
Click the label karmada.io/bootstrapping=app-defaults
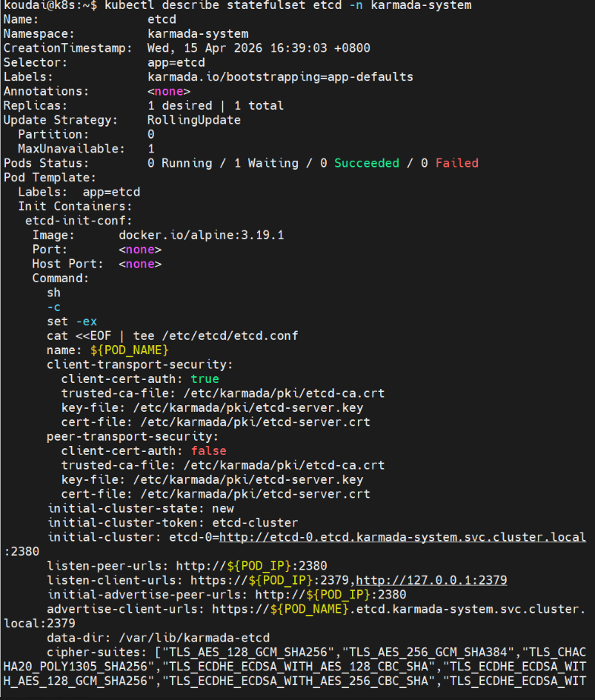coord(280,77)
